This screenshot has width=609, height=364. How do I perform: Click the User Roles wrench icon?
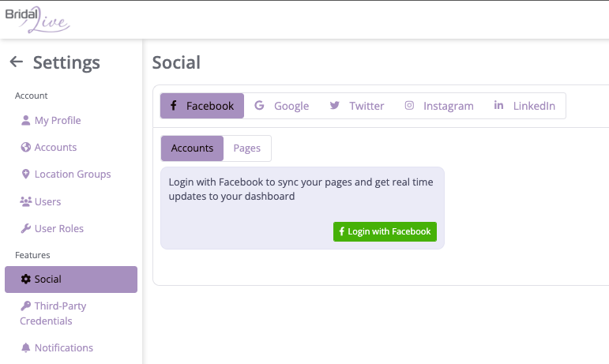coord(25,228)
